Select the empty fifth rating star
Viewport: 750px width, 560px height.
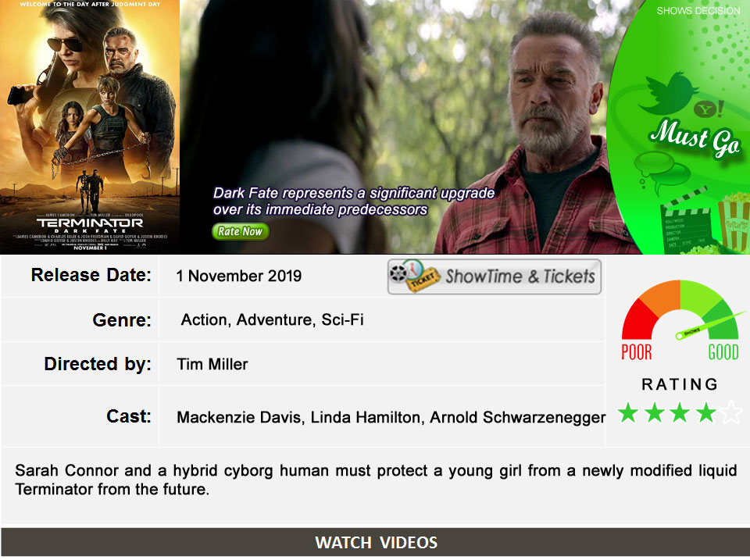tap(731, 412)
